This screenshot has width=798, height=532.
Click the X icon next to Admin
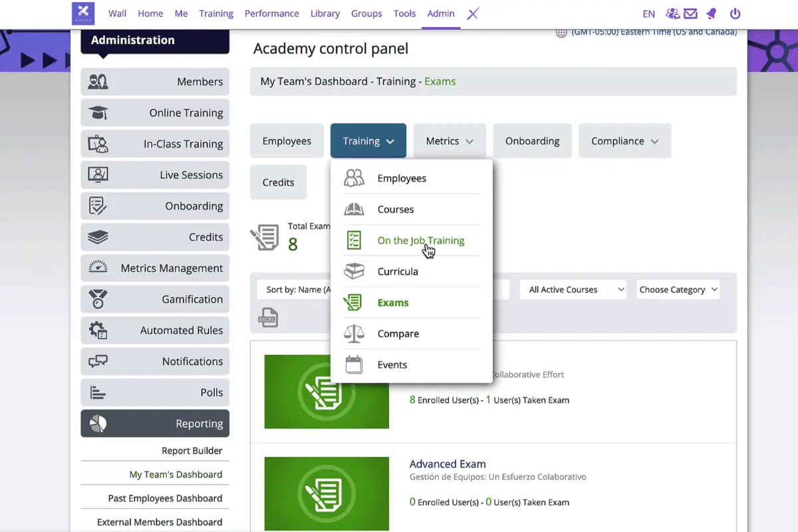click(x=472, y=13)
